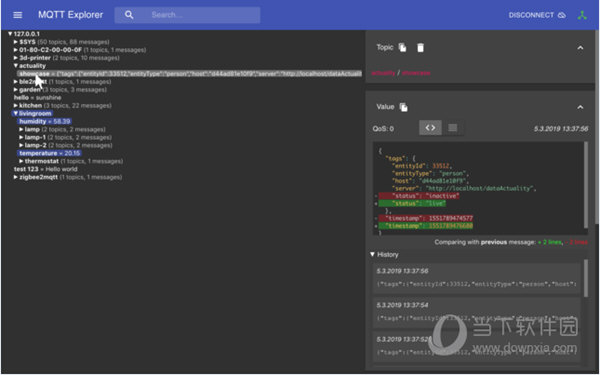This screenshot has height=375, width=600.
Task: Select the humidity = 58.39 topic
Action: [44, 121]
